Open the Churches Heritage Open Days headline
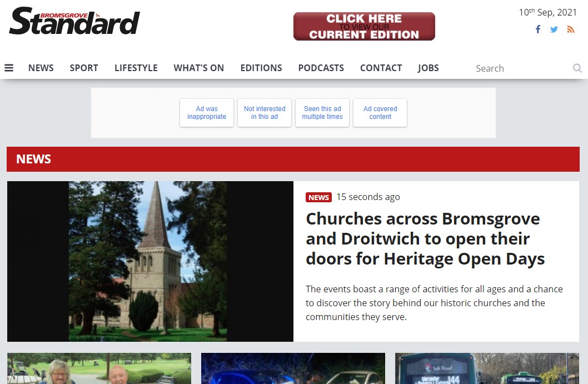Screen dimensions: 588x384 pyautogui.click(x=425, y=238)
